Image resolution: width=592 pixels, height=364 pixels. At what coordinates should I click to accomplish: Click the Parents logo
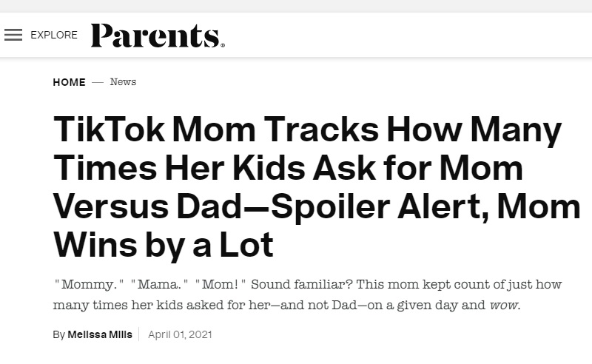pyautogui.click(x=156, y=36)
